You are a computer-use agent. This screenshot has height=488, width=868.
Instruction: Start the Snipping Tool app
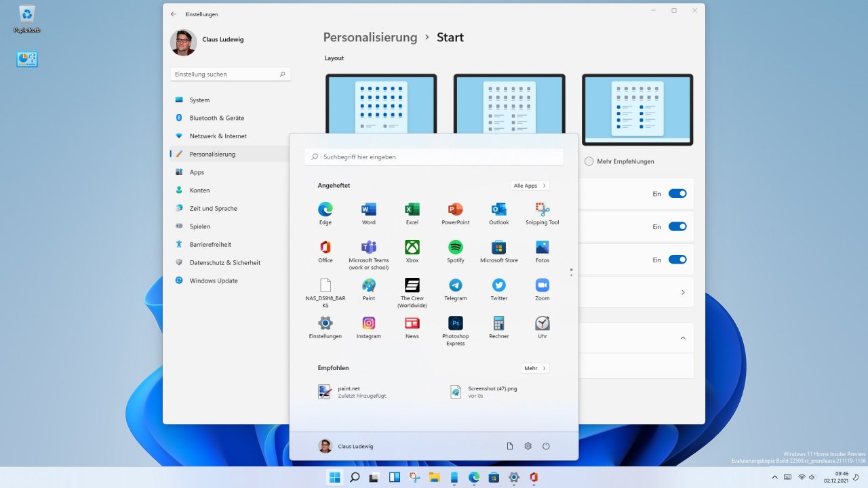tap(542, 213)
